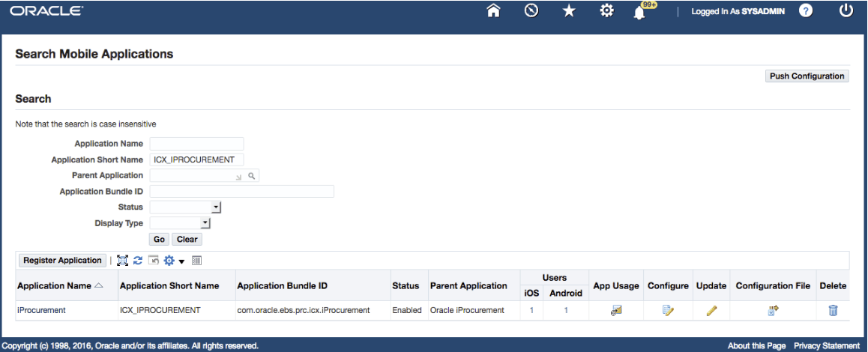Click Register Application button

[x=62, y=260]
